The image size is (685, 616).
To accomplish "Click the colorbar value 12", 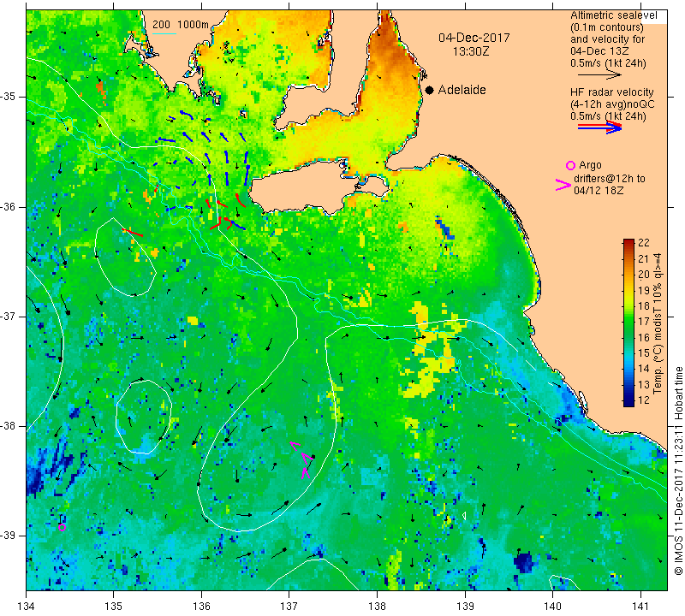I will 644,400.
